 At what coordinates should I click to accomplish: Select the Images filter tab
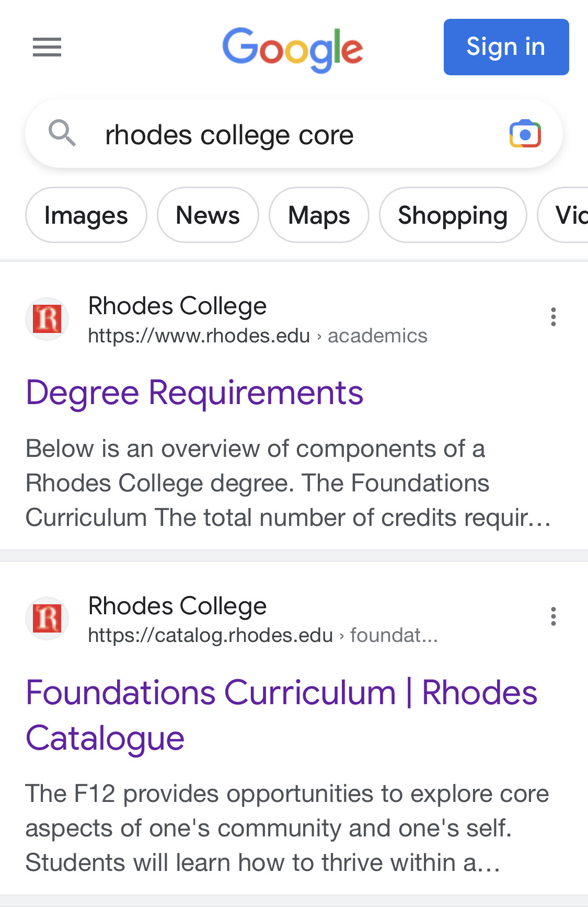(86, 215)
